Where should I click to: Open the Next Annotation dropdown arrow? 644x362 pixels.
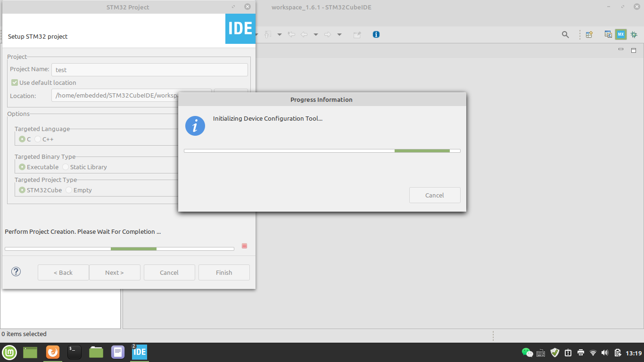(x=279, y=34)
